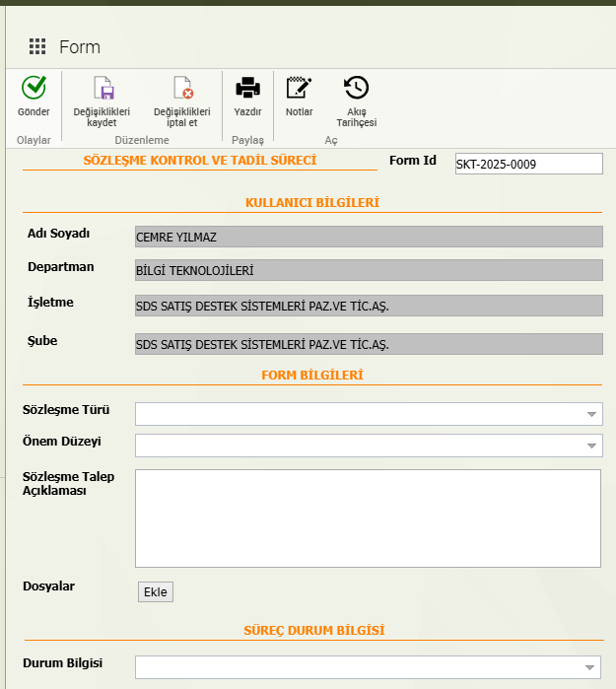Click the Form page title

point(80,47)
